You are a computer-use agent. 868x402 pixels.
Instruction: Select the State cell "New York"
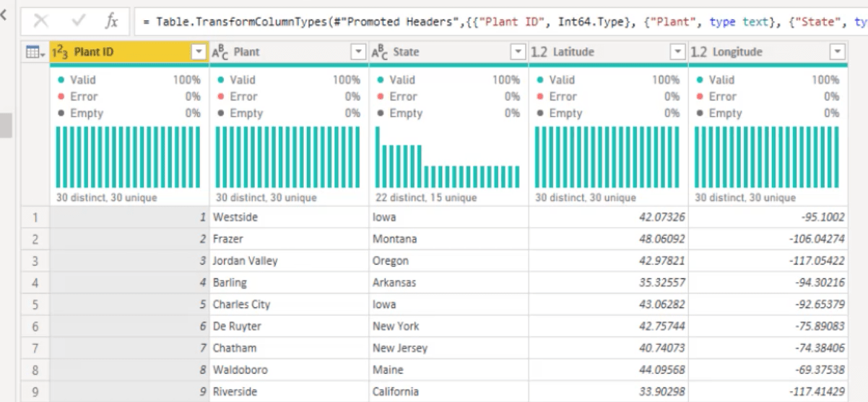coord(448,326)
